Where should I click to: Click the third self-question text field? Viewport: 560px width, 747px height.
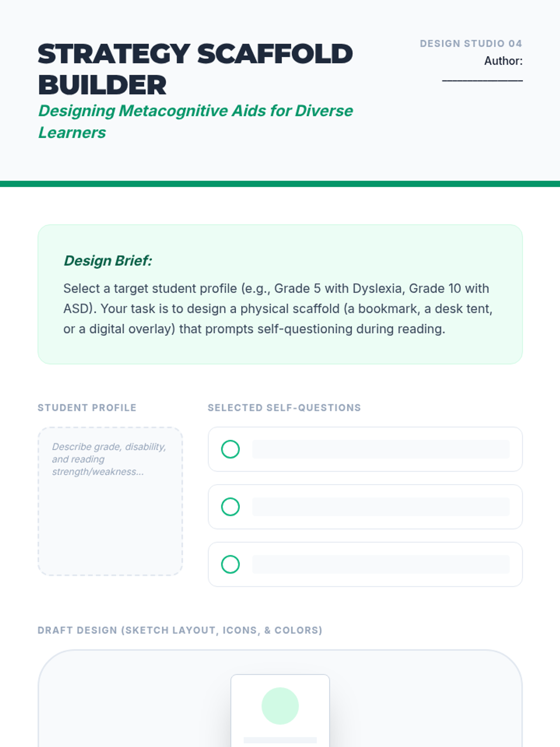[380, 564]
